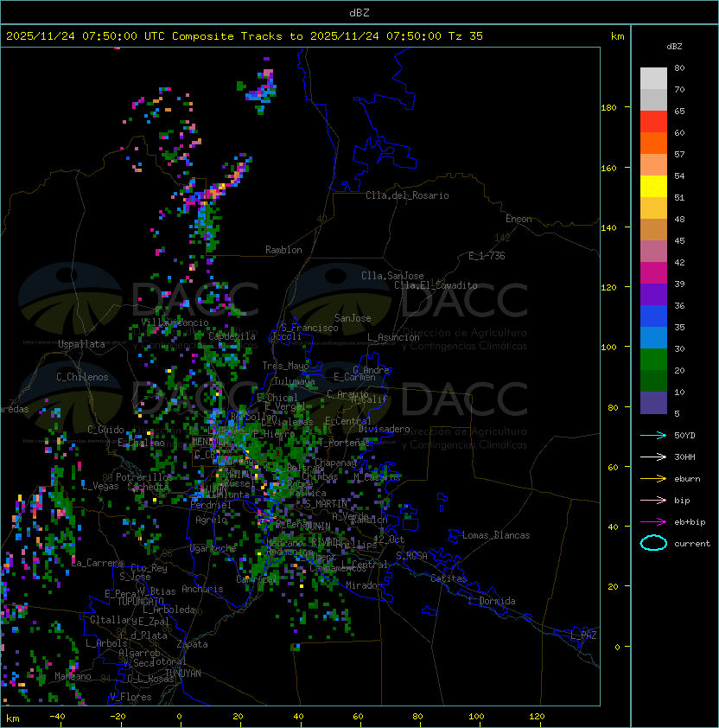Click the 'TUNUYAN' map label
The width and height of the screenshot is (719, 728).
click(183, 674)
